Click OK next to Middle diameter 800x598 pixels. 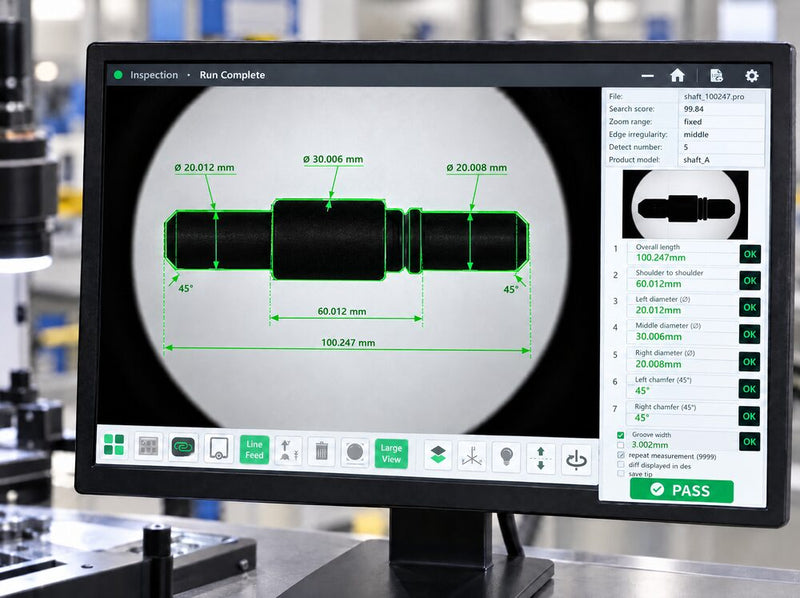[749, 335]
